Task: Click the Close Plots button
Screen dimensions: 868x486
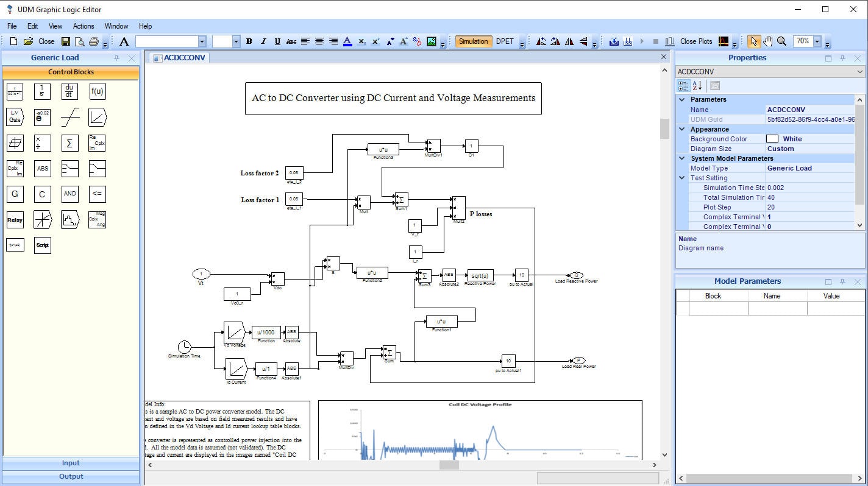Action: 695,41
